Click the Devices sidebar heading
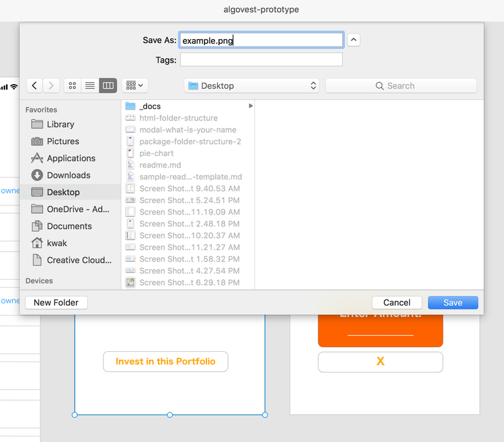 (39, 281)
